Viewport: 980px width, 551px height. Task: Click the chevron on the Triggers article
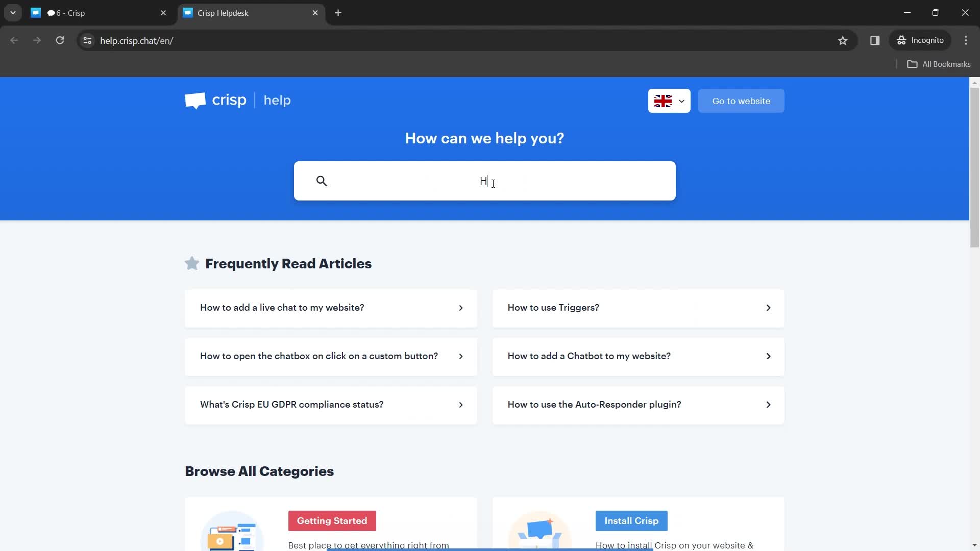(768, 308)
